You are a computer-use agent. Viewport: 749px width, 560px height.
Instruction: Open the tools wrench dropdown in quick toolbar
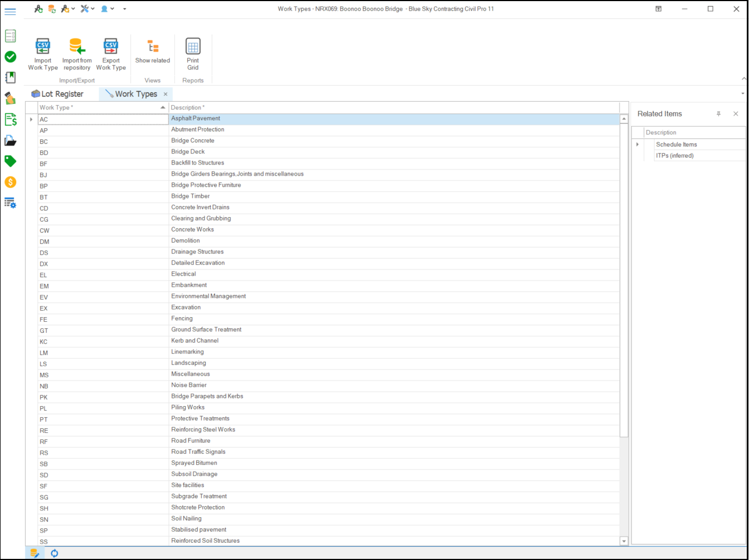87,9
